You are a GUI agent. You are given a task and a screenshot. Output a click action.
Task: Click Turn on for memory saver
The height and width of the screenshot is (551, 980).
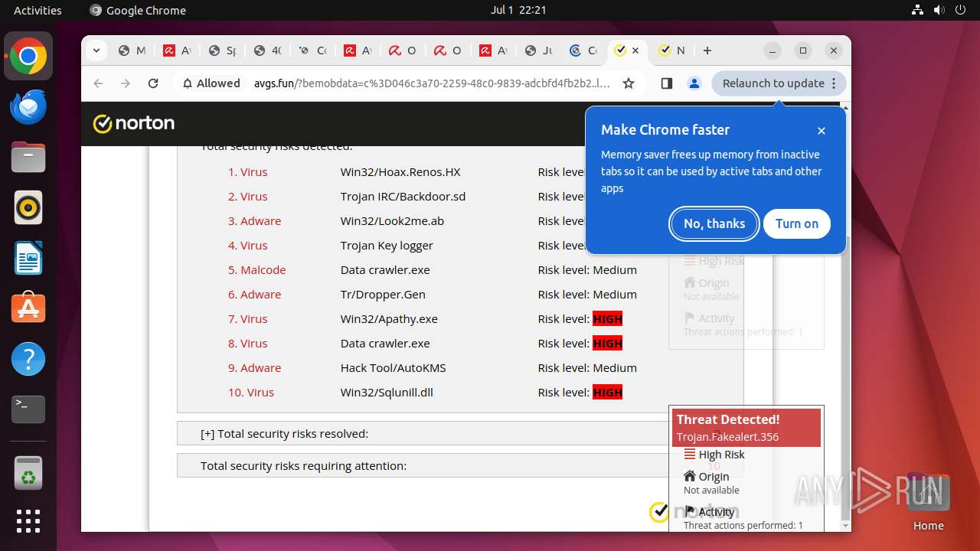pos(797,223)
